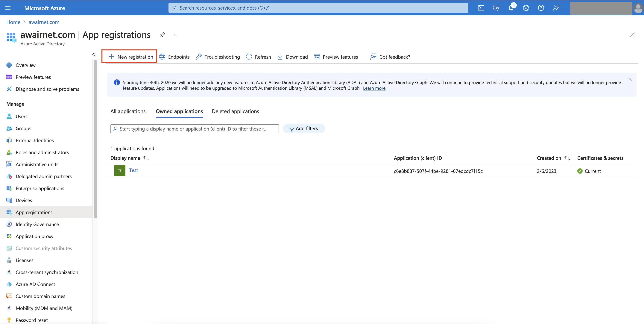
Task: Switch to All applications tab
Action: (x=128, y=111)
